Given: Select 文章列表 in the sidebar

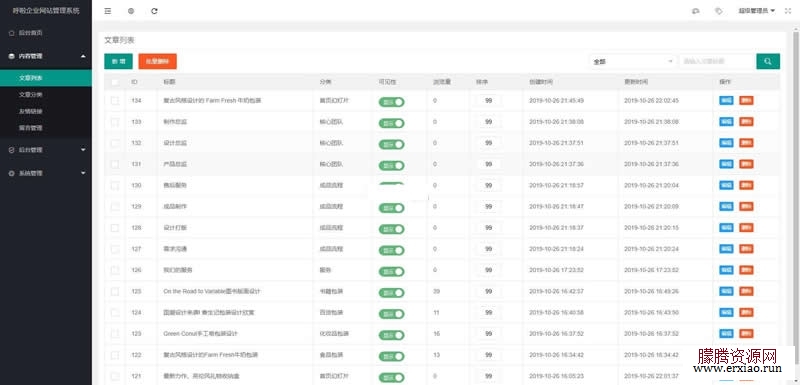Looking at the screenshot, I should click(x=46, y=78).
